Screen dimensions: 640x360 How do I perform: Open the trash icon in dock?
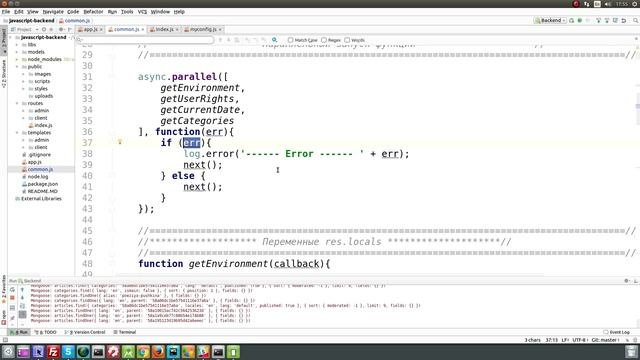pyautogui.click(x=631, y=351)
